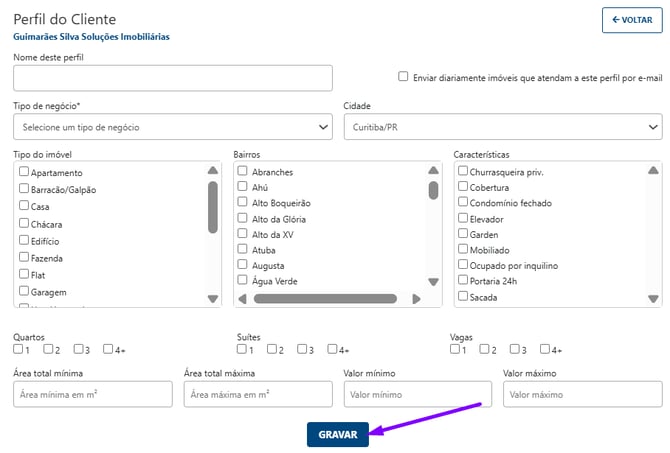Image resolution: width=670 pixels, height=453 pixels.
Task: Open the Cidade dropdown showing Curitiba/PR
Action: point(502,128)
